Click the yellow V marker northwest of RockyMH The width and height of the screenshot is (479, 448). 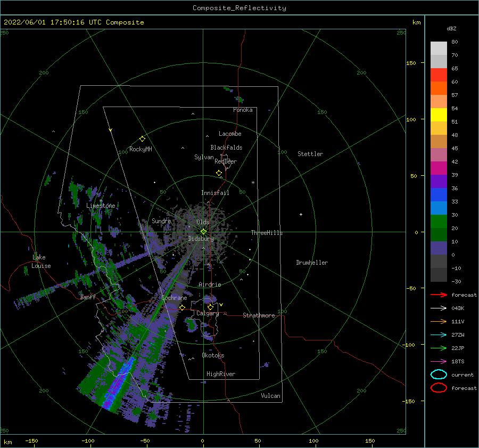pos(111,130)
